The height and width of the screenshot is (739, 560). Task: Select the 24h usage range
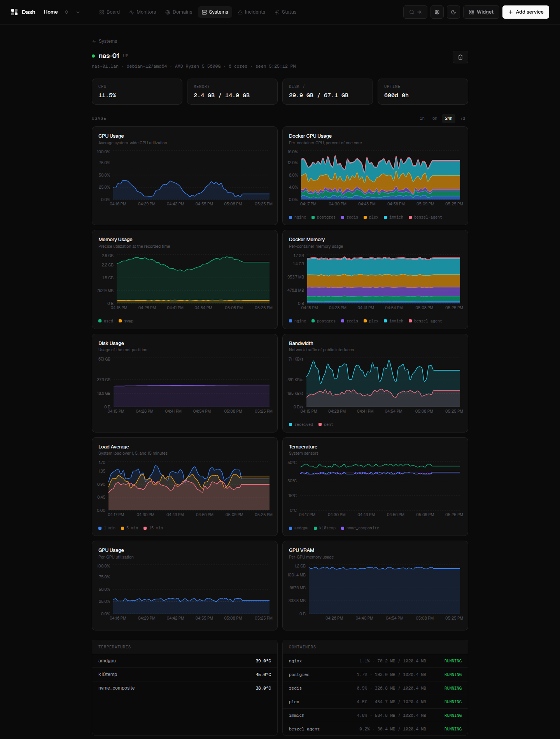449,118
